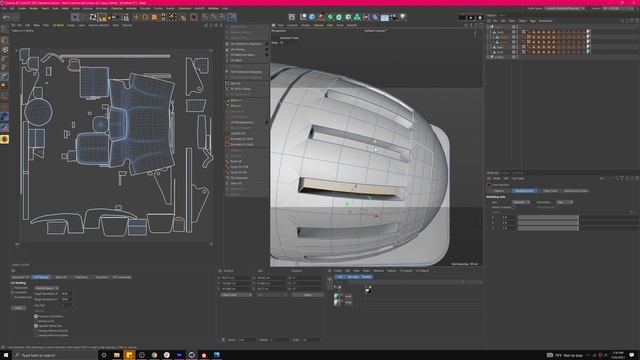Screen dimensions: 640x360
Task: Click the Boundary to Circle command
Action: [242, 139]
